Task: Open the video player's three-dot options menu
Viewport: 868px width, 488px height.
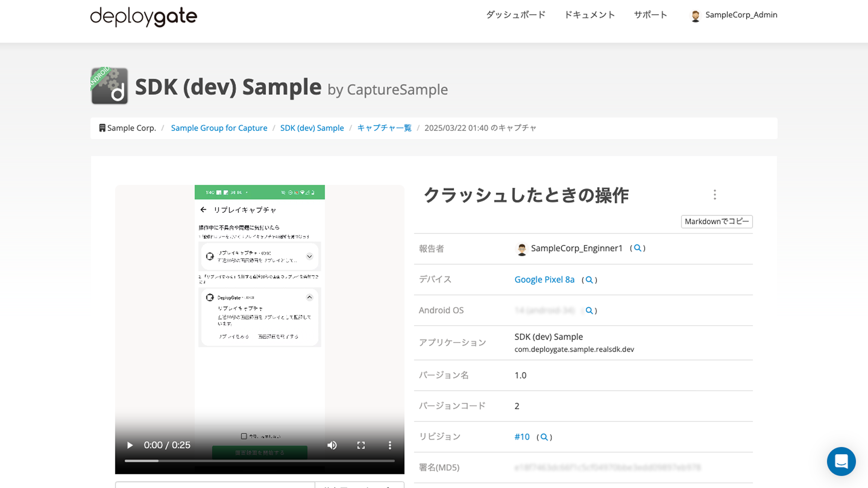Action: click(390, 445)
